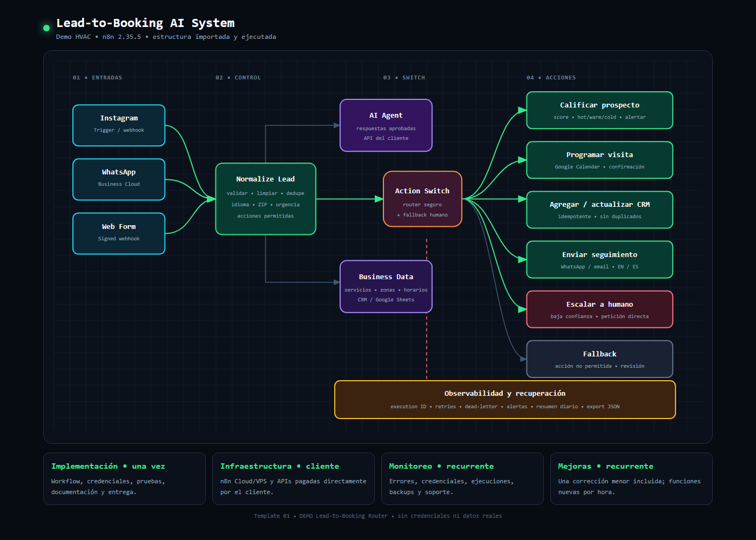
Task: Select the Calificar prospecto action node
Action: [x=599, y=110]
